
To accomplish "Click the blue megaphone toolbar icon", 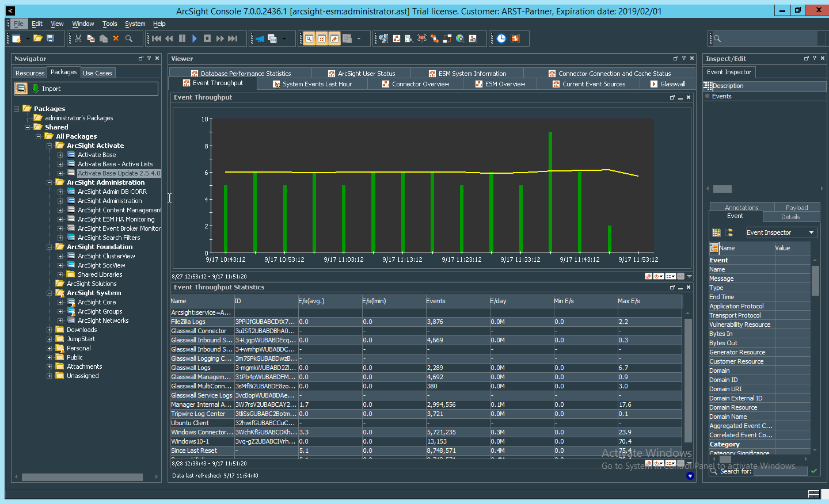I will pyautogui.click(x=260, y=39).
